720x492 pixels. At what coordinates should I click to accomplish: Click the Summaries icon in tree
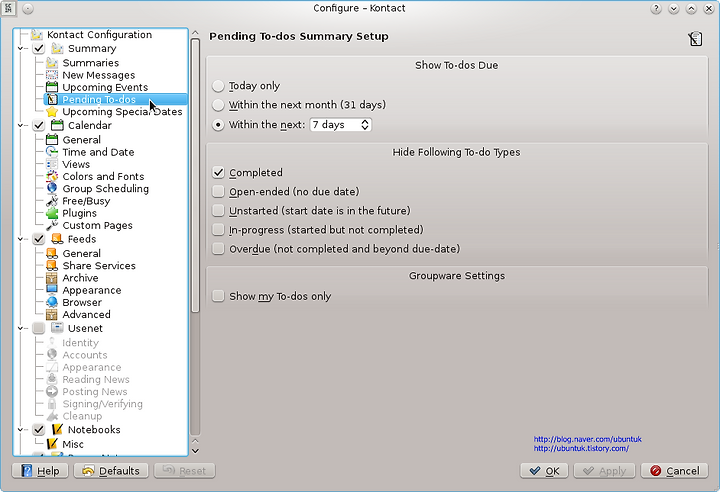(52, 62)
